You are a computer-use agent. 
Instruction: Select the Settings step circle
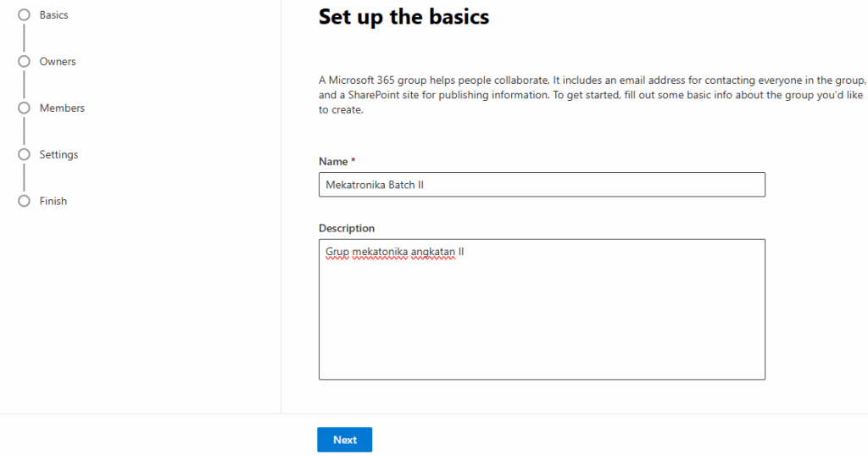click(x=24, y=155)
